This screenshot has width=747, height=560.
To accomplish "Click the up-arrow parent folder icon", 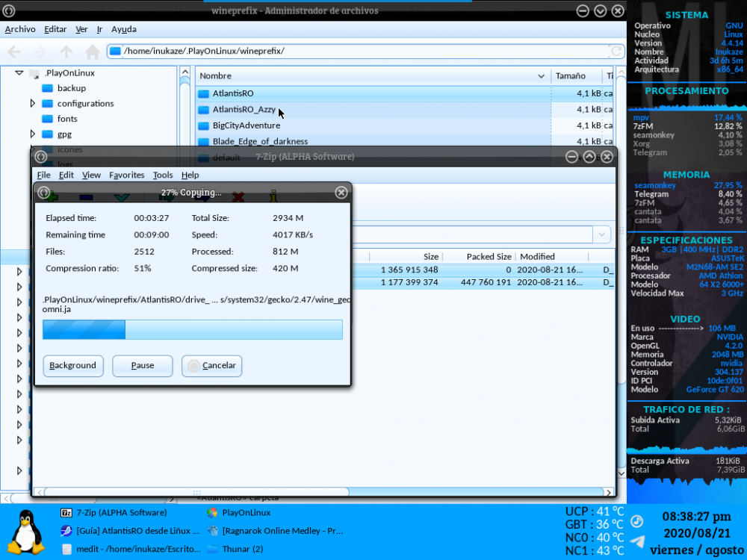I will pyautogui.click(x=66, y=52).
